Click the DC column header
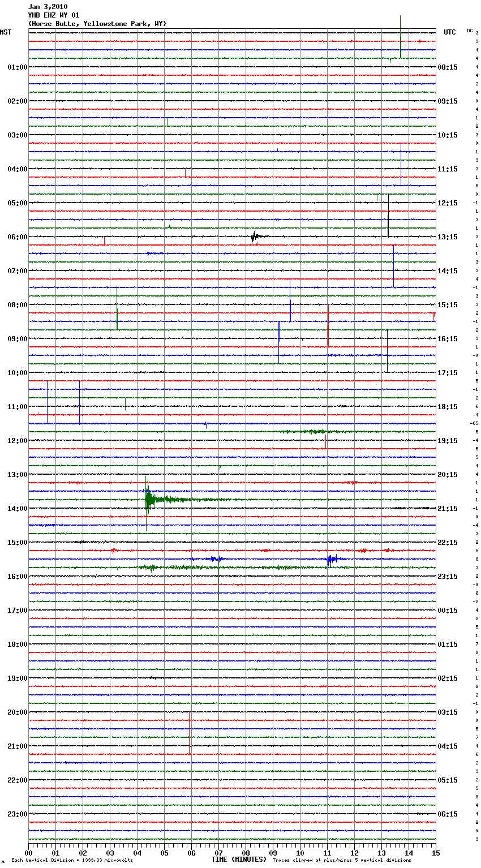 coord(470,31)
